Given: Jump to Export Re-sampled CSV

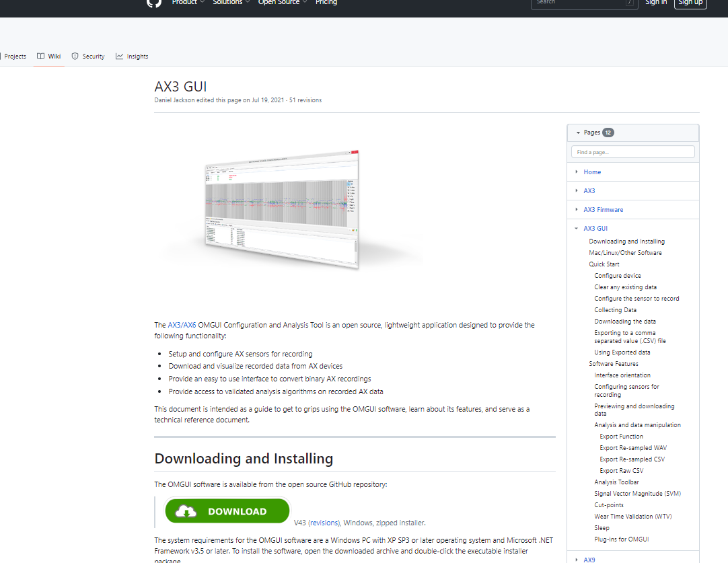Looking at the screenshot, I should (632, 459).
